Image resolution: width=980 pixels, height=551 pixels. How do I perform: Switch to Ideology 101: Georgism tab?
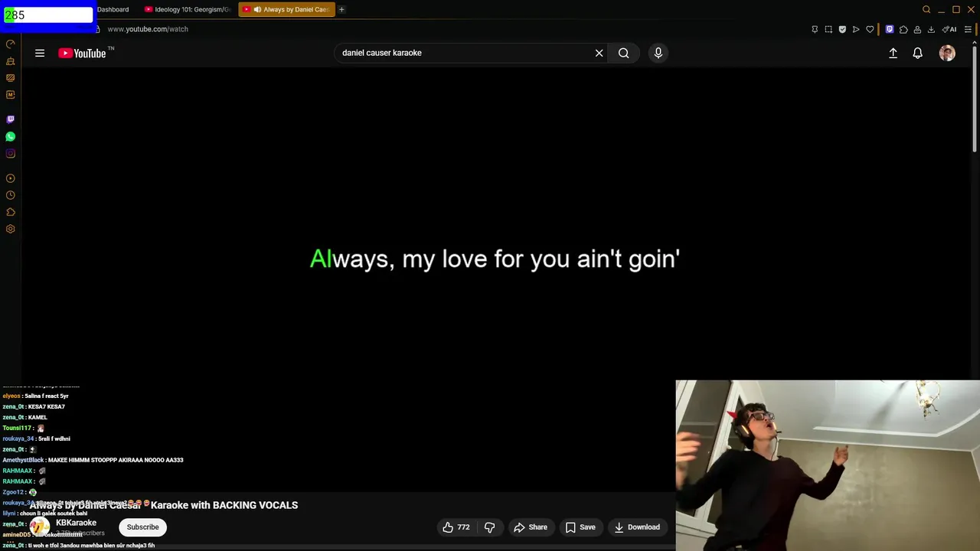(x=188, y=9)
